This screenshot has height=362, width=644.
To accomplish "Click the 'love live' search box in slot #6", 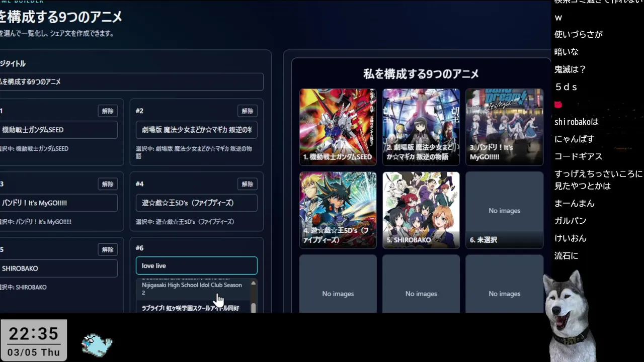I will click(196, 266).
